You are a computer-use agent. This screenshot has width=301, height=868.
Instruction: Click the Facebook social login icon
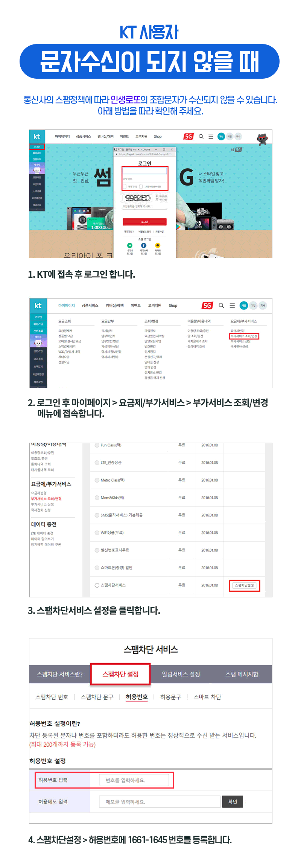coord(144,245)
